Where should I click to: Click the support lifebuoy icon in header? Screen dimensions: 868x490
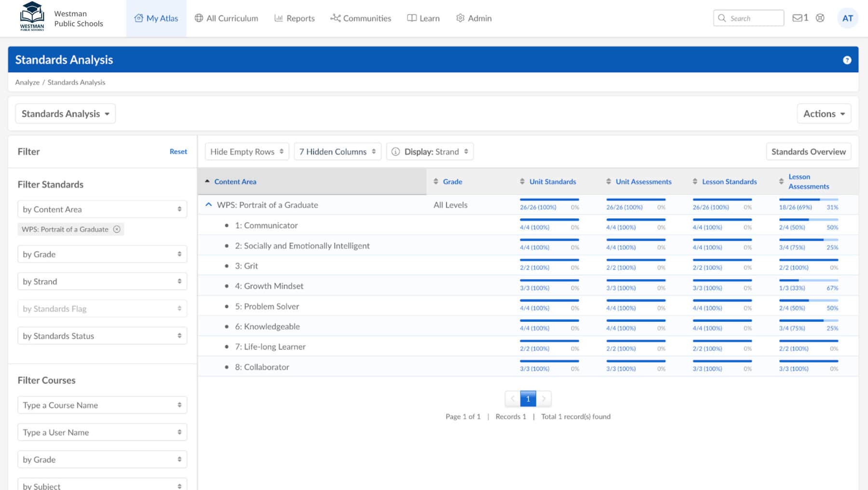[x=820, y=18]
